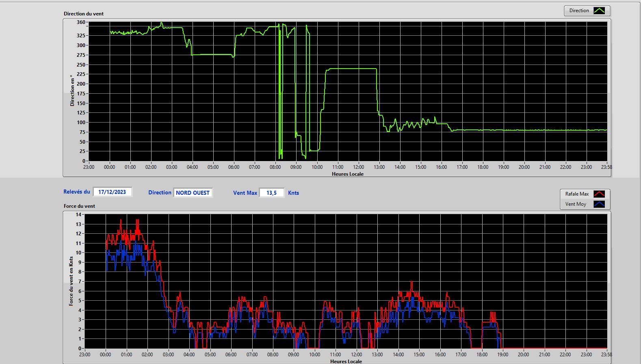Click the 'Vent Max' label
The height and width of the screenshot is (364, 641).
(x=245, y=193)
